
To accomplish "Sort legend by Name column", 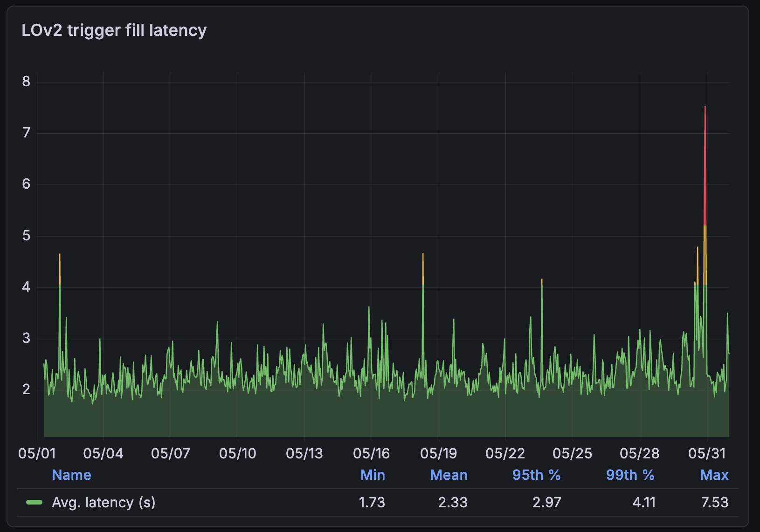I will coord(71,475).
